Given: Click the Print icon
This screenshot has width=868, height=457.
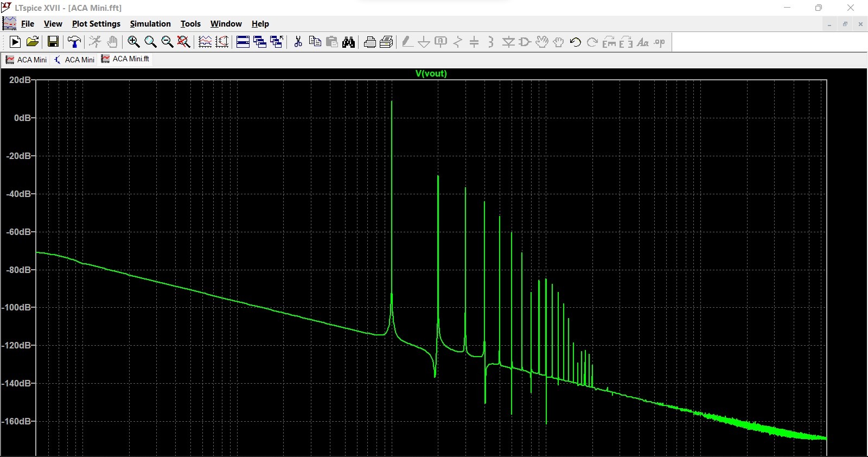Looking at the screenshot, I should tap(370, 42).
